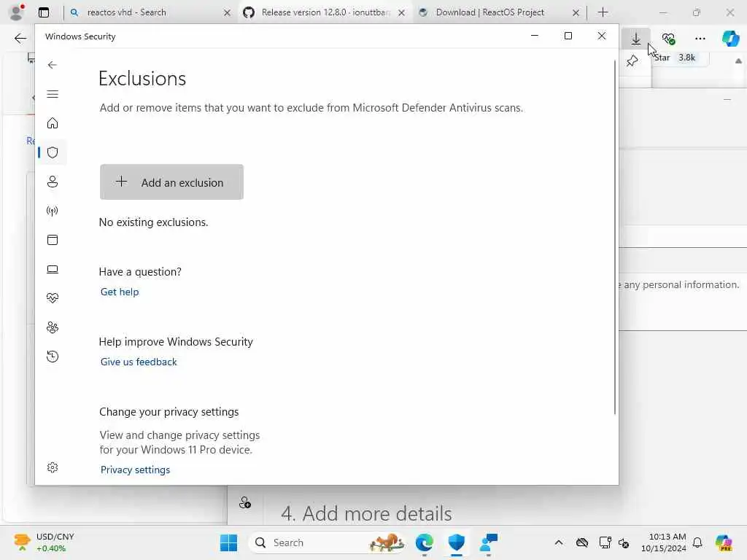The image size is (747, 560).
Task: Open Microsoft Edge from the taskbar
Action: click(x=424, y=542)
